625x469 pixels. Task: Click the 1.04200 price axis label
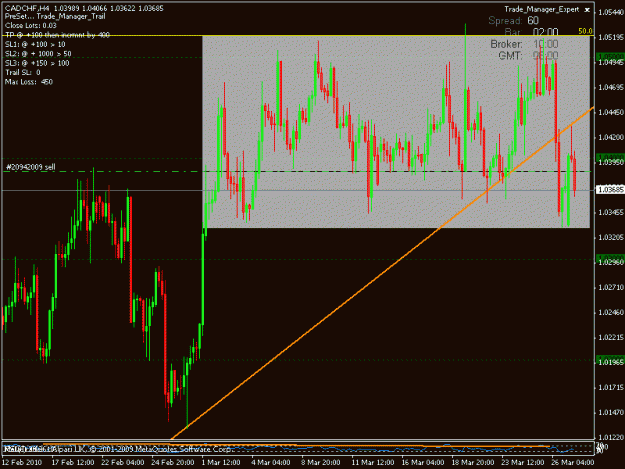tap(610, 137)
